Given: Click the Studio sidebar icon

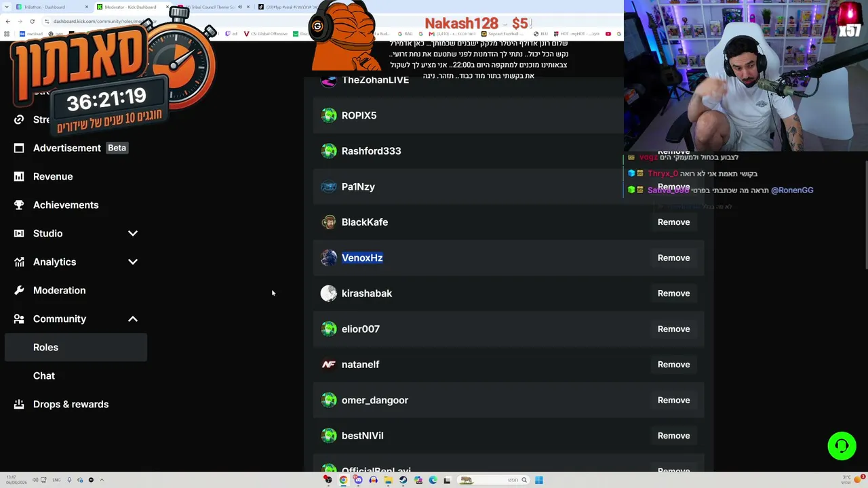Looking at the screenshot, I should coord(19,233).
